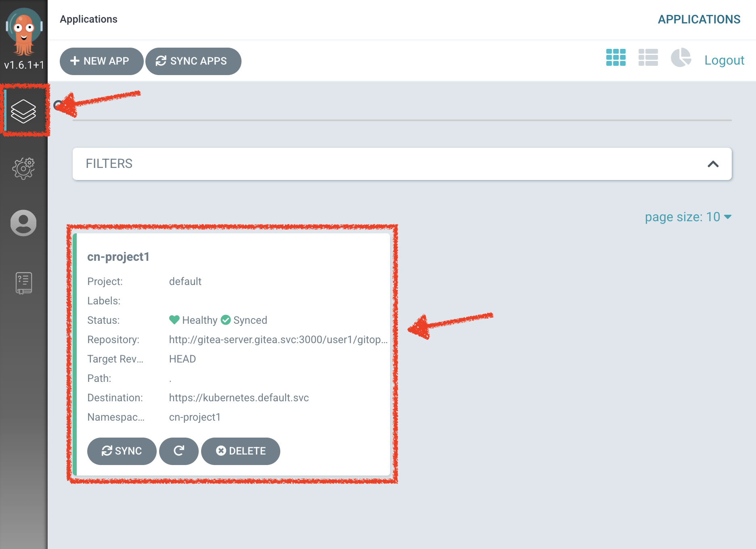Screen dimensions: 756x549
Task: Delete the cn-project1 application
Action: [x=241, y=451]
